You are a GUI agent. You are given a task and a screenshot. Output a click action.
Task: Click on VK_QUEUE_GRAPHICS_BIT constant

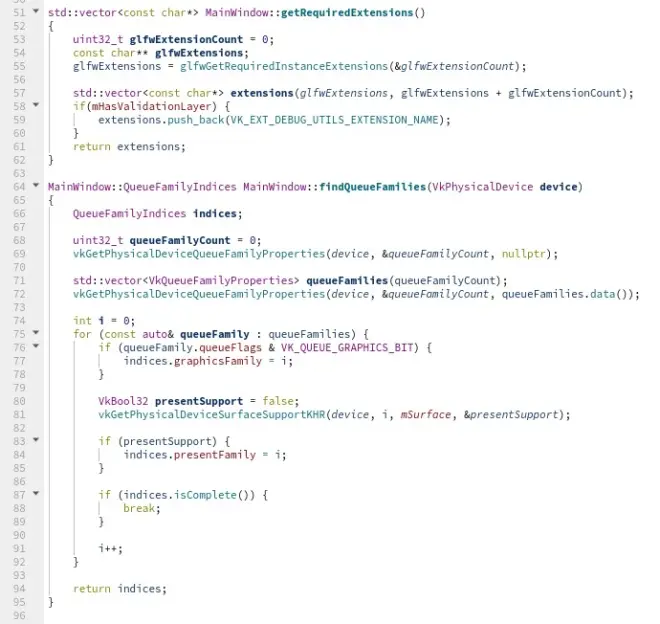tap(347, 347)
